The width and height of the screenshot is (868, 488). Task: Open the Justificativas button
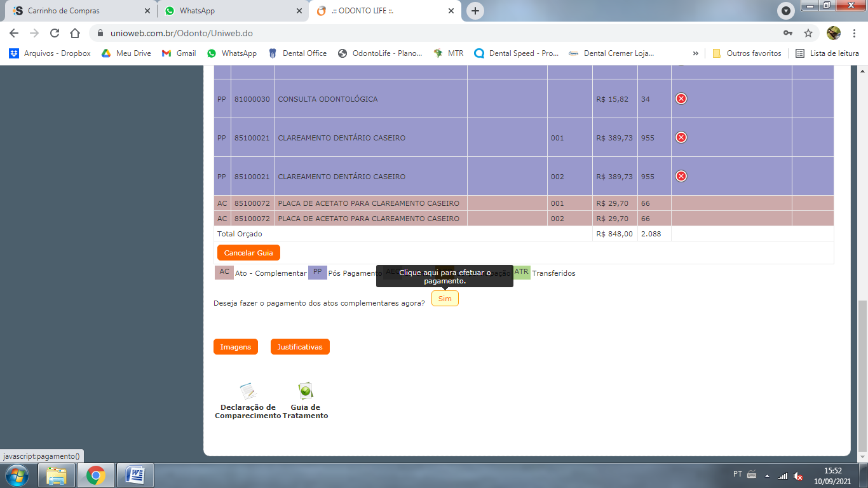(300, 347)
